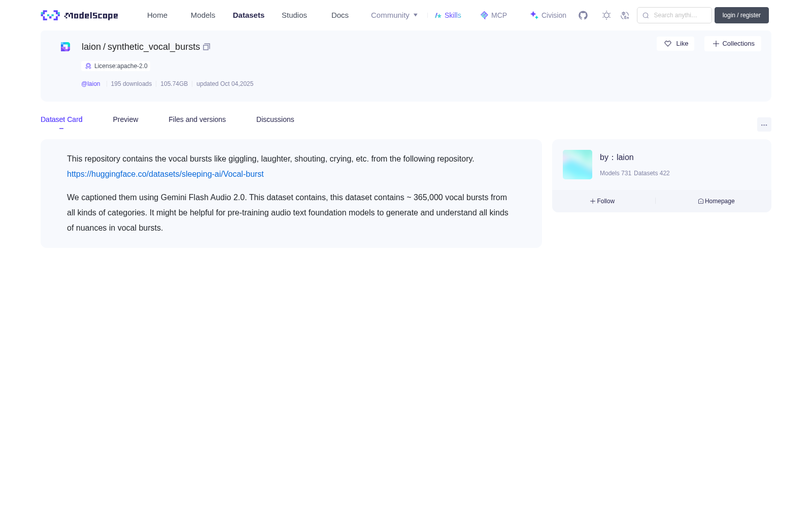This screenshot has height=508, width=812.
Task: Switch language with the translate icon
Action: pyautogui.click(x=625, y=15)
